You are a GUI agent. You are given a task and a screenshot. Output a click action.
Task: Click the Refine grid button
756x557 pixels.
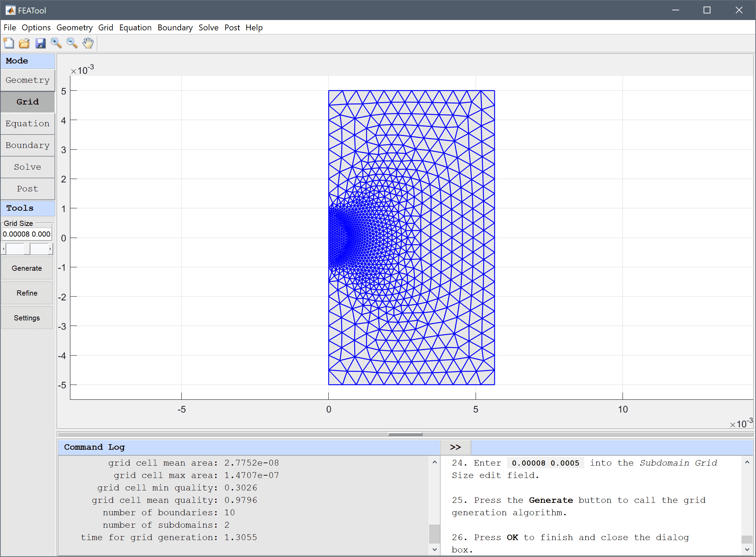tap(27, 293)
